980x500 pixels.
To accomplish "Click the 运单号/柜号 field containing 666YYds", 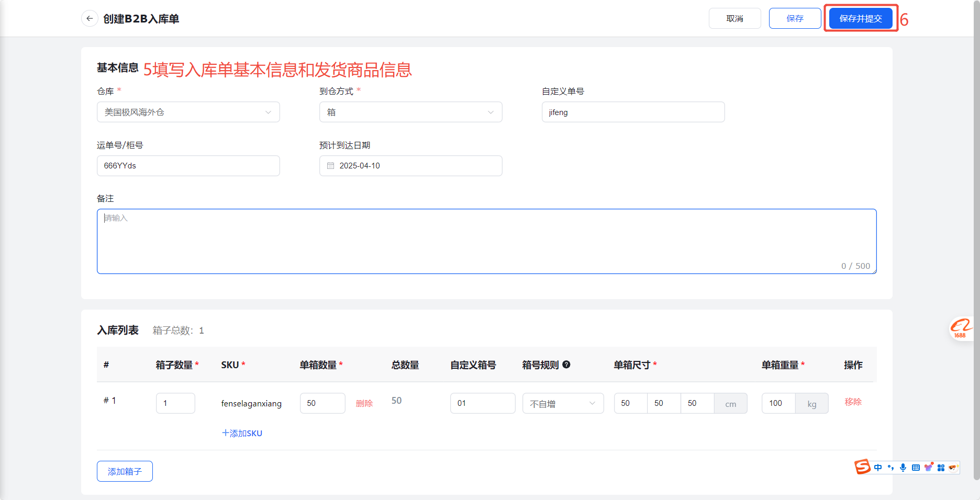I will [x=188, y=166].
